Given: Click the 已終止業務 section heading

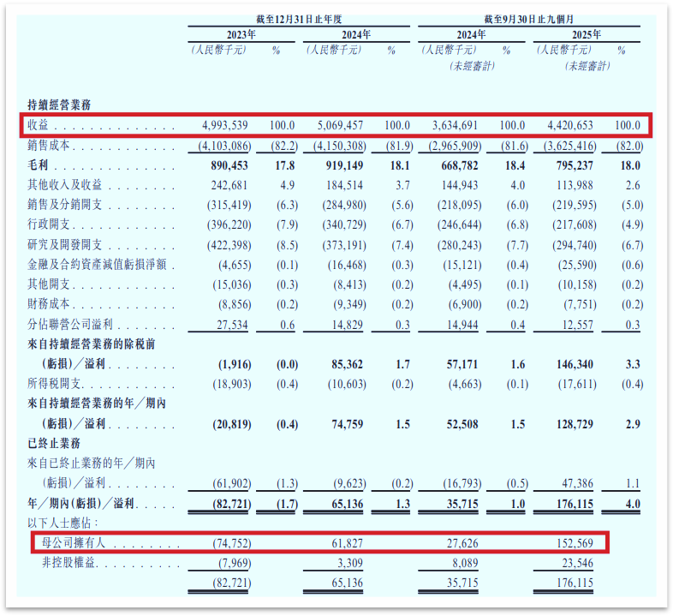Looking at the screenshot, I should pyautogui.click(x=55, y=443).
